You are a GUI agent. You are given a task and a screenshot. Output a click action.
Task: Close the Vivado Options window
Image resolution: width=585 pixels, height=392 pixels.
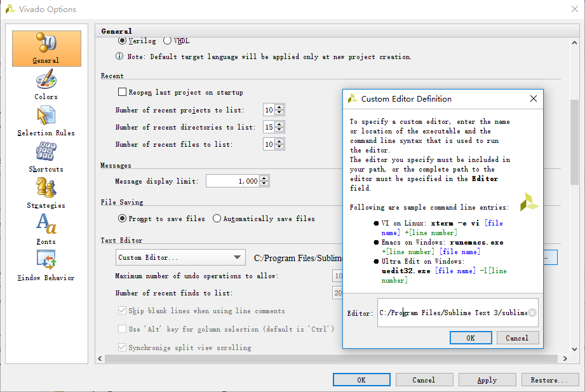[x=575, y=9]
